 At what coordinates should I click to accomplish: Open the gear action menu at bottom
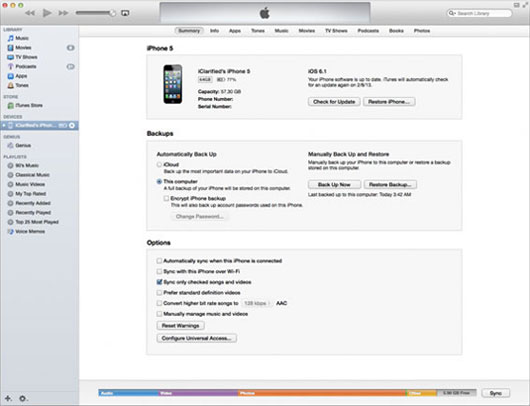[23, 399]
